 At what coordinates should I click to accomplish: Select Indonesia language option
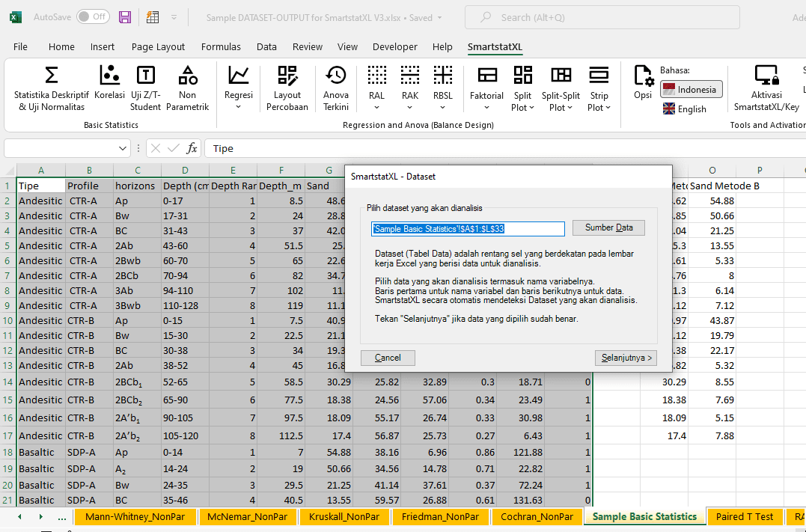(691, 90)
